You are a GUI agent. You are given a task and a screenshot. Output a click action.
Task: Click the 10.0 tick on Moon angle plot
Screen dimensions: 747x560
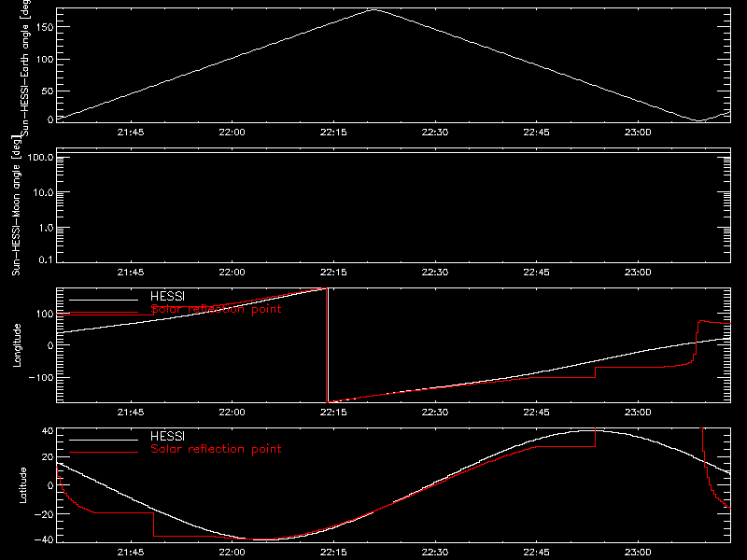43,192
